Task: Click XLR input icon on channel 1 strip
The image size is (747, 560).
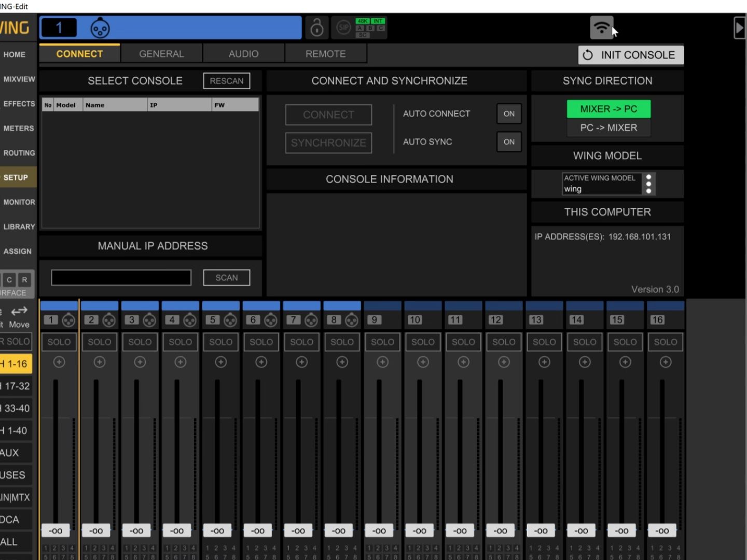Action: (68, 320)
